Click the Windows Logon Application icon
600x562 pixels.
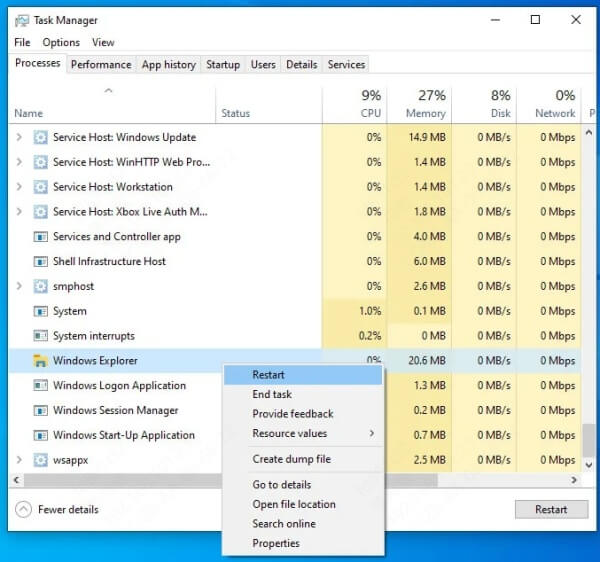pos(41,385)
